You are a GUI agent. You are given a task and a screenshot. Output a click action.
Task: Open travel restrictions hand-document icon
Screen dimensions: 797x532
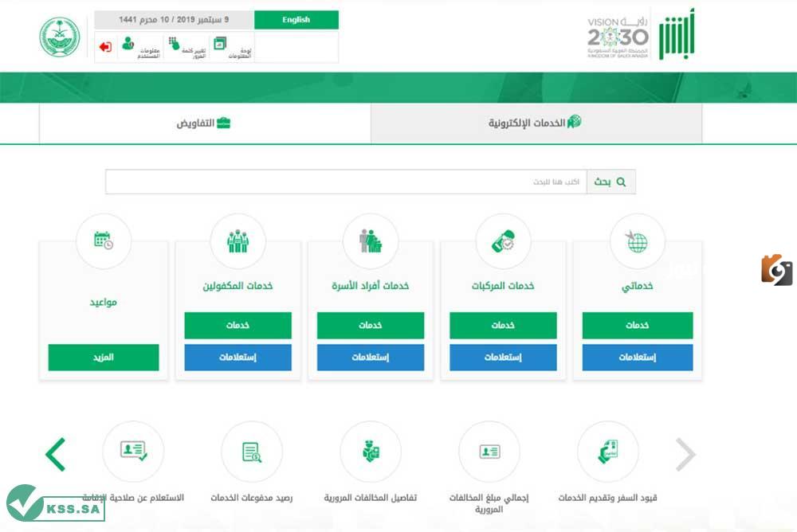pyautogui.click(x=608, y=452)
